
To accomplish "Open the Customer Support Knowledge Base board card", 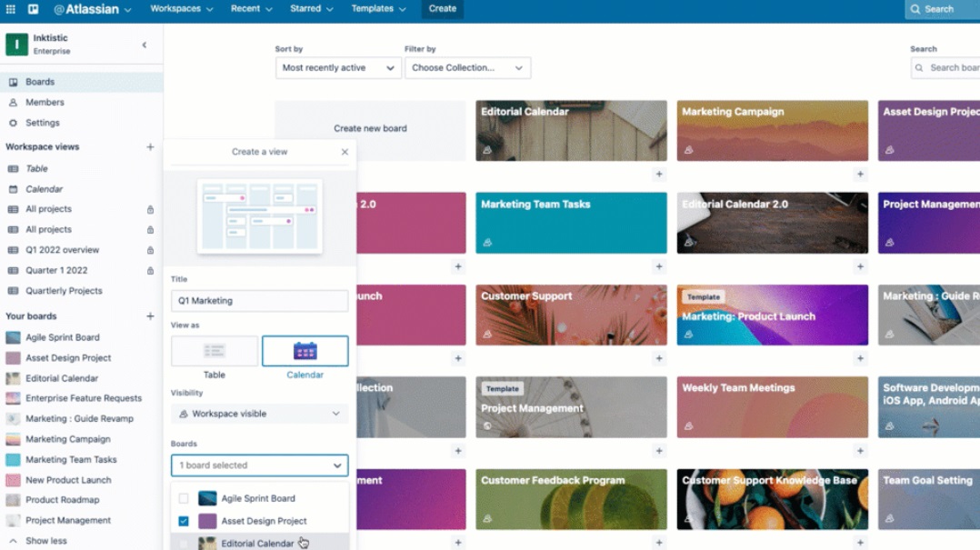I will (773, 499).
